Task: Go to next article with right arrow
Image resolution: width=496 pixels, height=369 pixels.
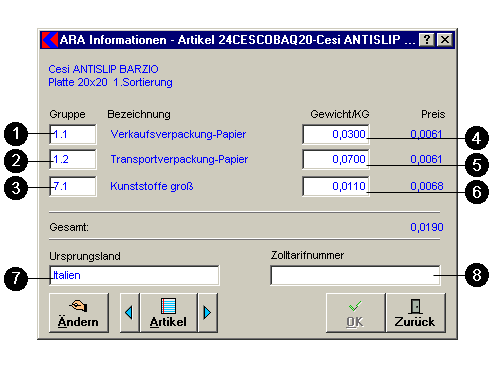Action: (x=208, y=313)
